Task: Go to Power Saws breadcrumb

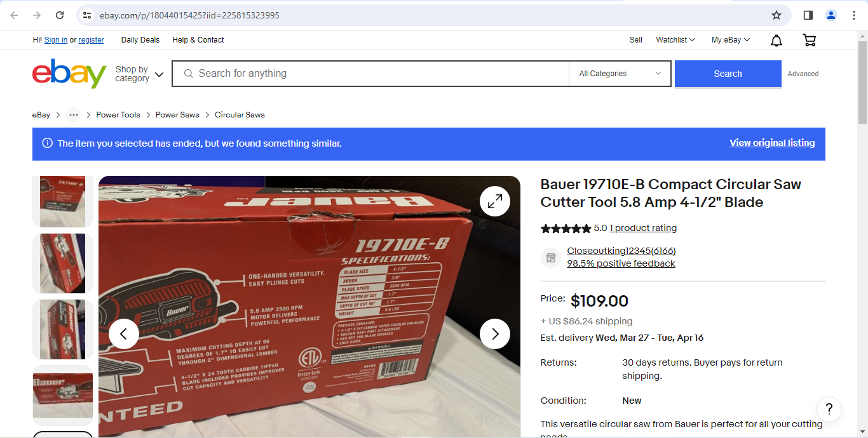Action: pyautogui.click(x=177, y=115)
